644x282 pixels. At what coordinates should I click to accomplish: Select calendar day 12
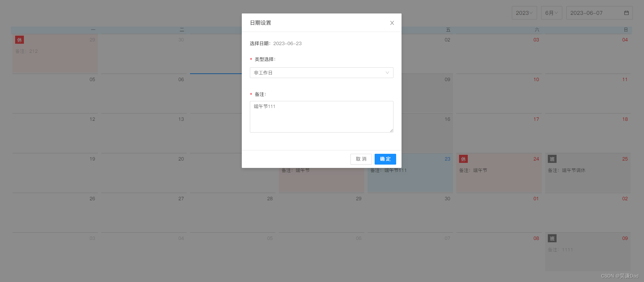tap(55, 133)
